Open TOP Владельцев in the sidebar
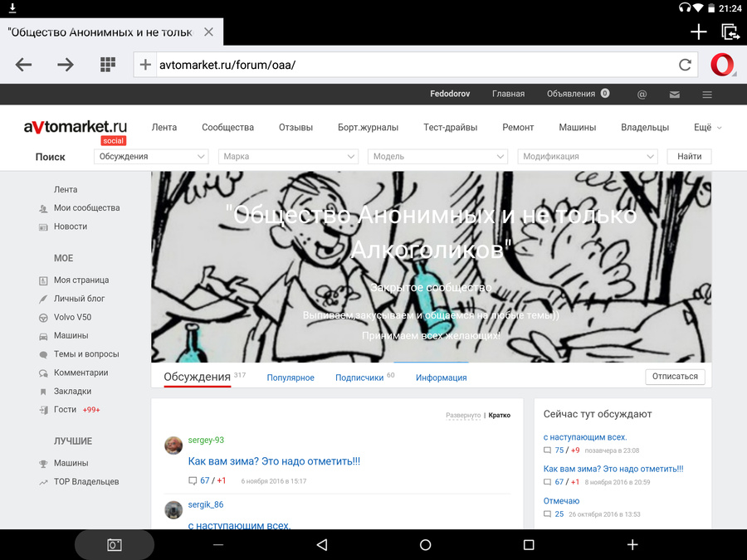The height and width of the screenshot is (560, 747). click(86, 482)
